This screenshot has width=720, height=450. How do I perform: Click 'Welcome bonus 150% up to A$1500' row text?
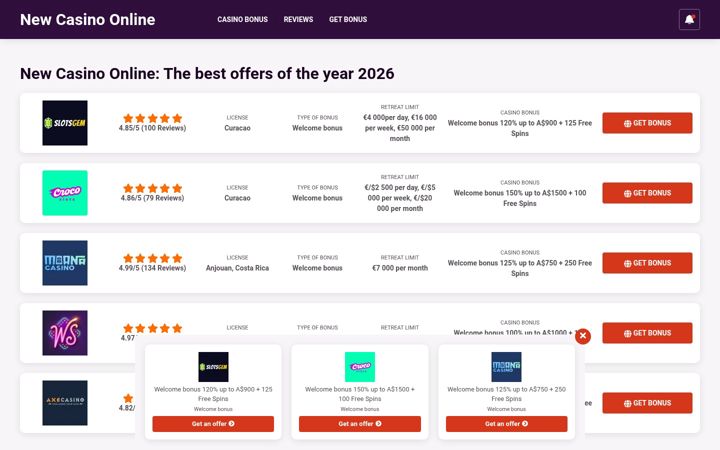point(520,198)
